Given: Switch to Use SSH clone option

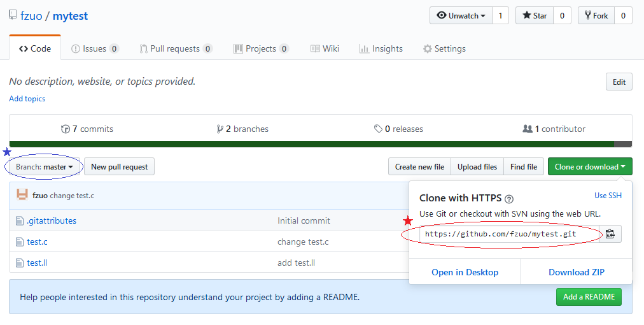Looking at the screenshot, I should pos(608,196).
